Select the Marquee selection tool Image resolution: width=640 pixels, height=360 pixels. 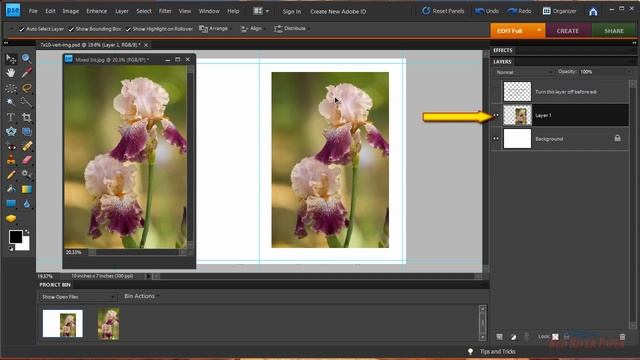click(11, 88)
